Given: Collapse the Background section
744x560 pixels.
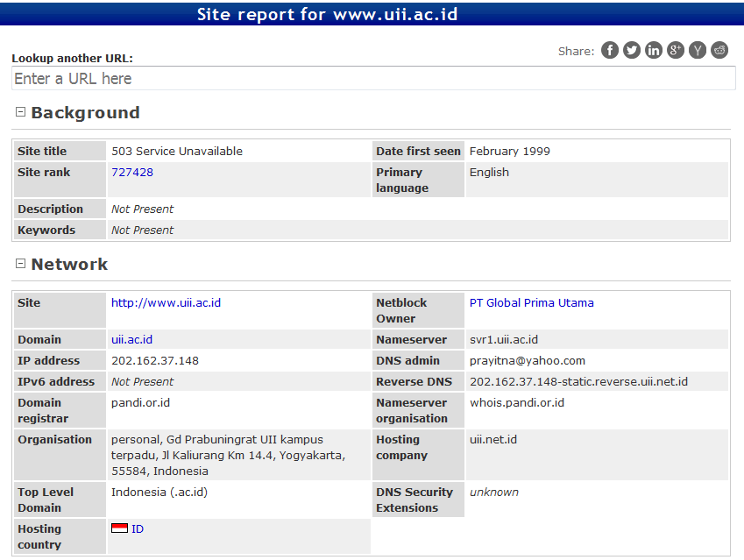Looking at the screenshot, I should 21,112.
